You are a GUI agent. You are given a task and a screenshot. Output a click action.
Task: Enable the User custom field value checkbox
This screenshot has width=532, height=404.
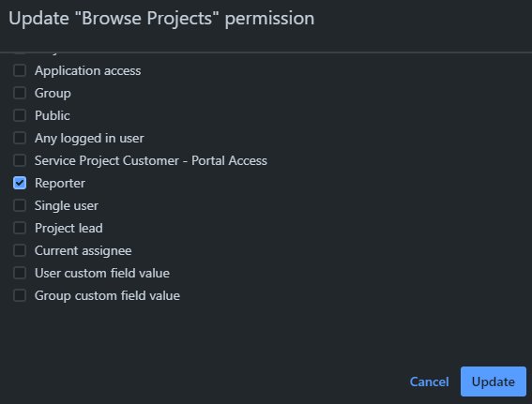pos(20,273)
